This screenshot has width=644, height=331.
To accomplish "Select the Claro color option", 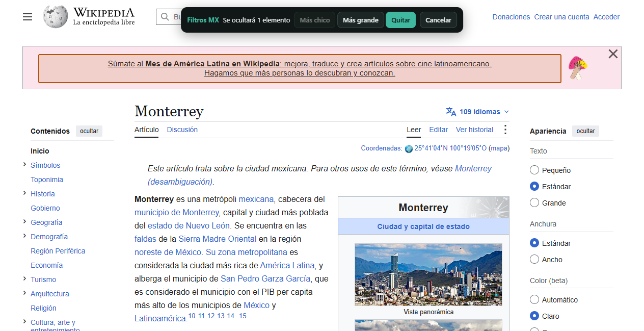I will 534,316.
